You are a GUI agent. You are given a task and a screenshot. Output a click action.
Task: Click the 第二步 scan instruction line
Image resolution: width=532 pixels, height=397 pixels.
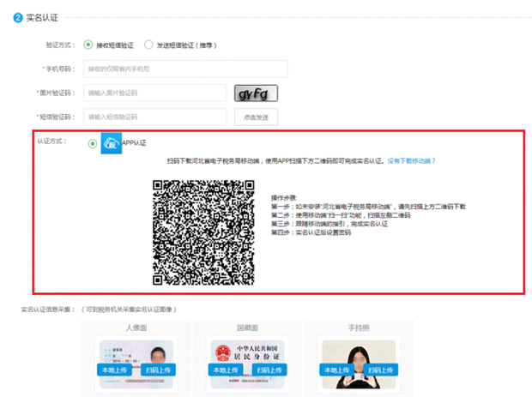click(x=341, y=215)
